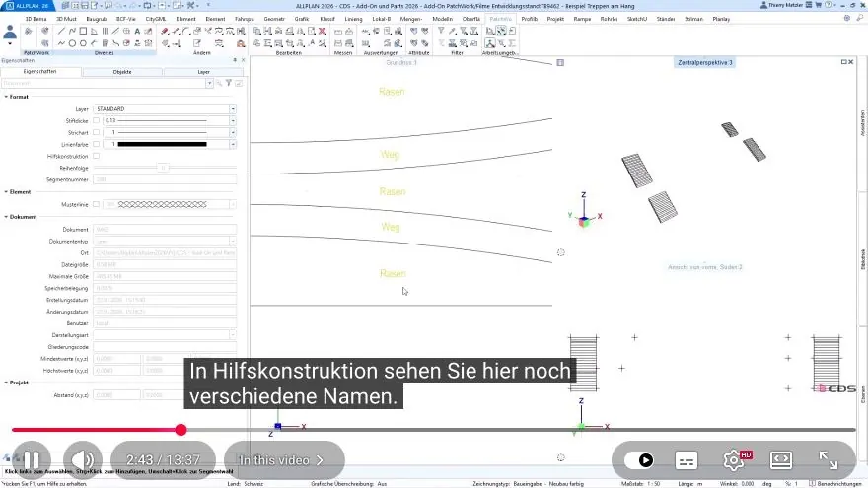Enter video fullscreen mode
Screen dimensions: 868x488
tap(829, 459)
